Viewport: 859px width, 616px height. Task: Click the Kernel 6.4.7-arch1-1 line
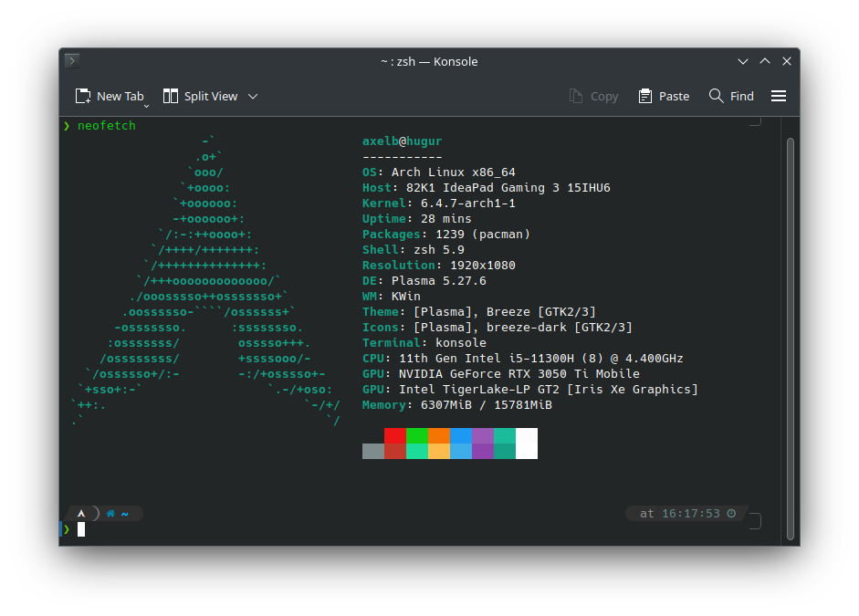pyautogui.click(x=439, y=204)
